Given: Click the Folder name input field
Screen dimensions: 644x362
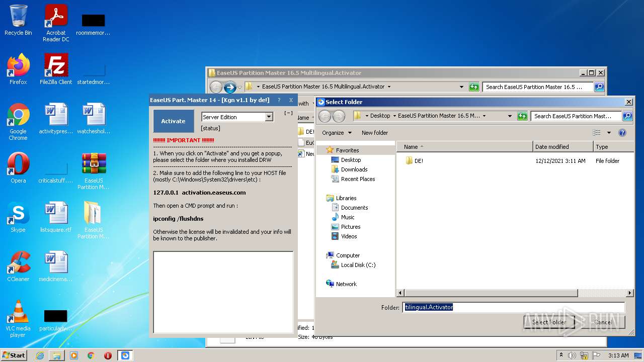Looking at the screenshot, I should point(514,307).
